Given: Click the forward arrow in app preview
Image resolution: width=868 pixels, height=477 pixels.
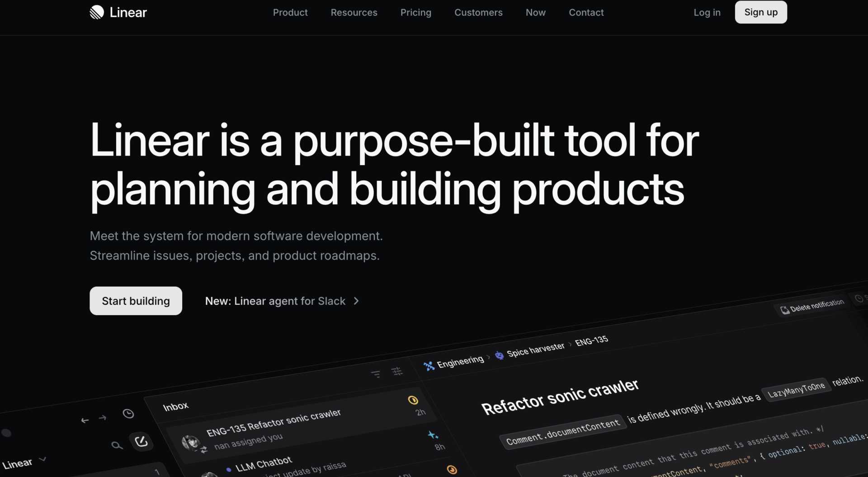Looking at the screenshot, I should point(103,418).
